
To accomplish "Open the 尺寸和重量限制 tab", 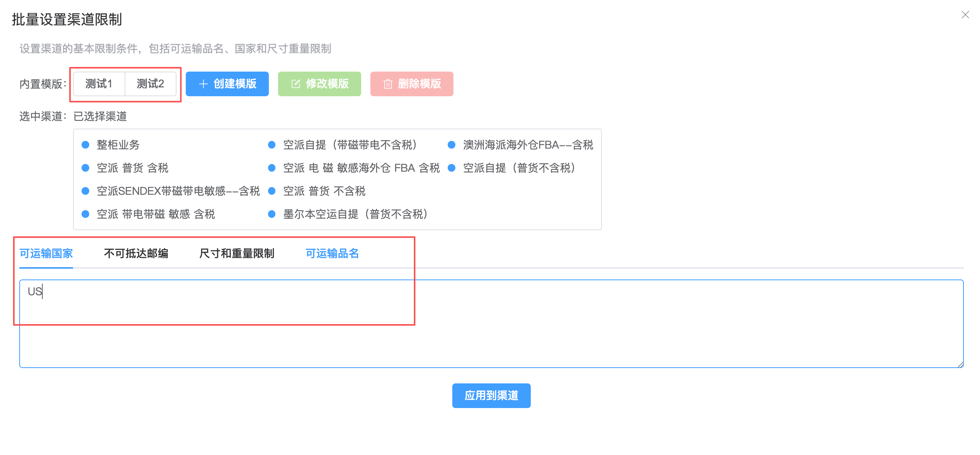I will coord(237,253).
